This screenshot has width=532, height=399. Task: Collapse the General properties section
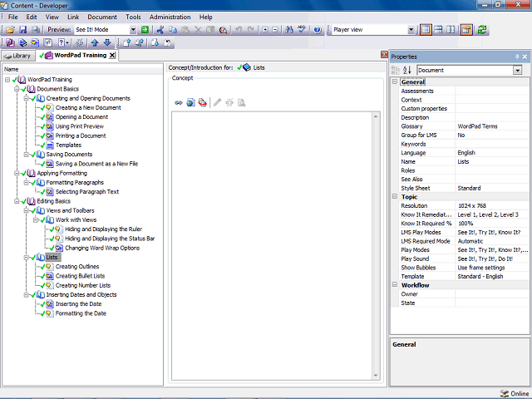pyautogui.click(x=395, y=81)
